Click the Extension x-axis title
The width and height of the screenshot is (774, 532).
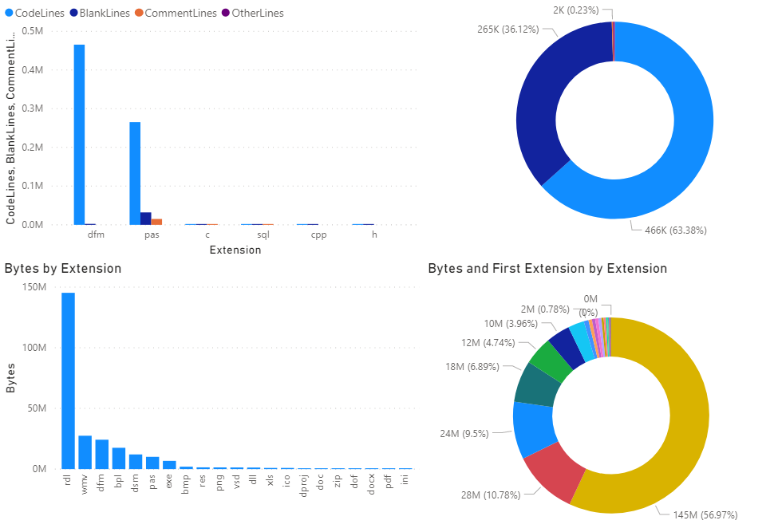235,250
